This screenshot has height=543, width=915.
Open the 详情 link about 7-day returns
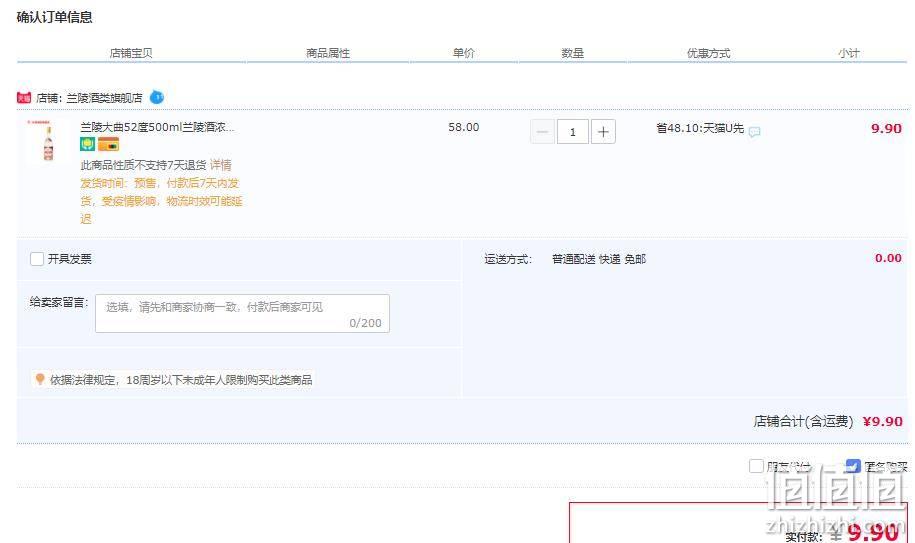click(221, 165)
